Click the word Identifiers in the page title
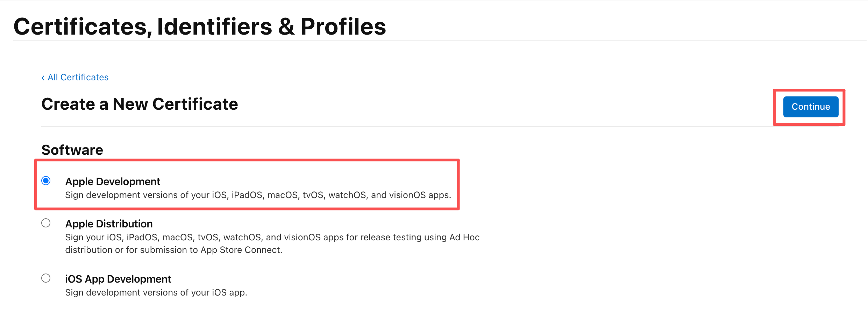Image resolution: width=868 pixels, height=313 pixels. [x=214, y=27]
